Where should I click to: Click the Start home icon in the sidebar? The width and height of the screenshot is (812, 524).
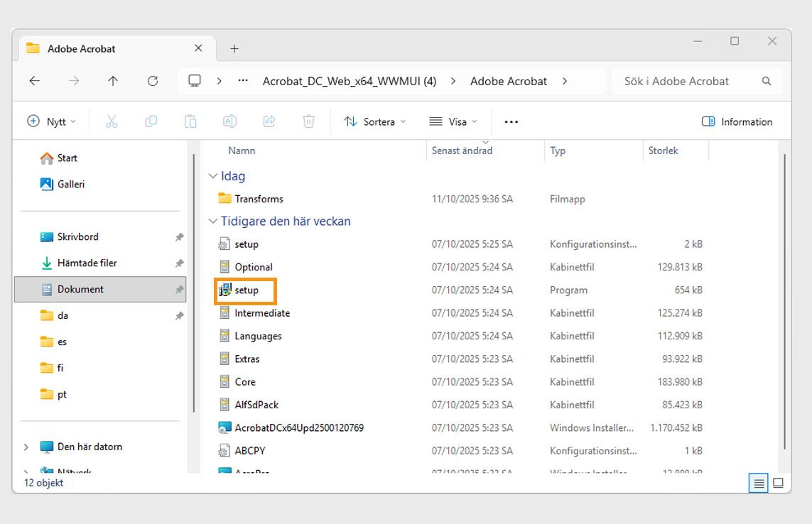[x=62, y=158]
